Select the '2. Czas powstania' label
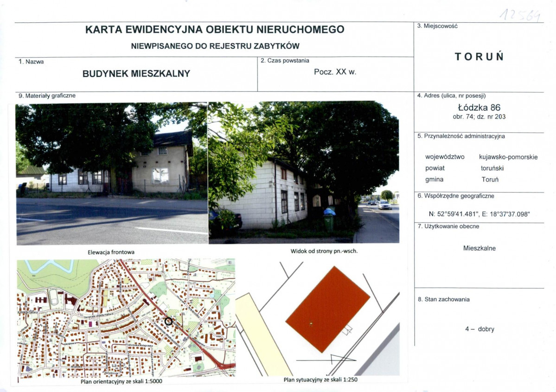 coord(285,61)
